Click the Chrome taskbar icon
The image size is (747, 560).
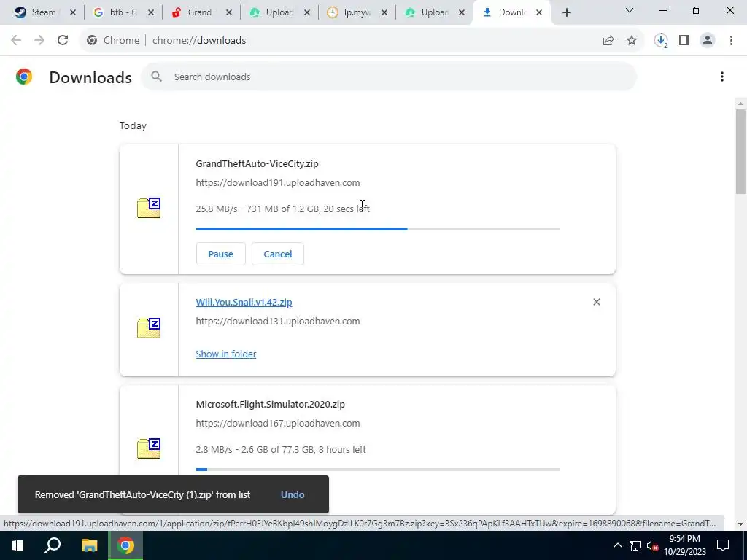(125, 545)
